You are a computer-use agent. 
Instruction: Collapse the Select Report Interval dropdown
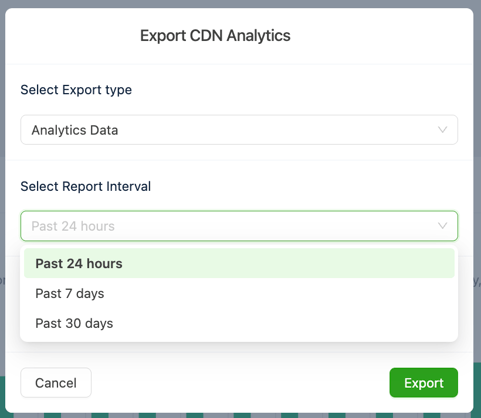[239, 226]
